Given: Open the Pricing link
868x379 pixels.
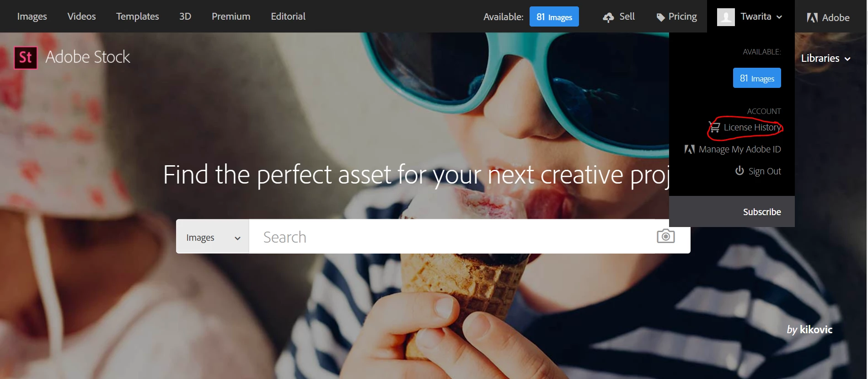Looking at the screenshot, I should pos(683,17).
